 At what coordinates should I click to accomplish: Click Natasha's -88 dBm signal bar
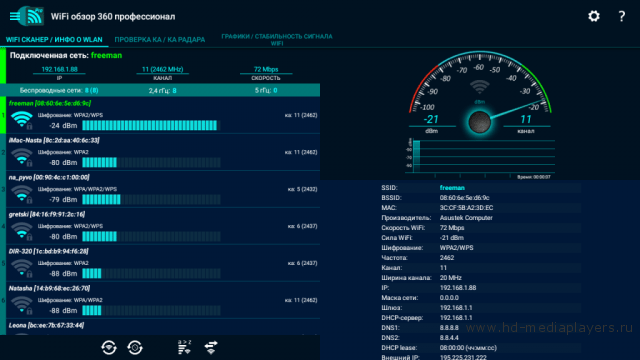pos(151,311)
